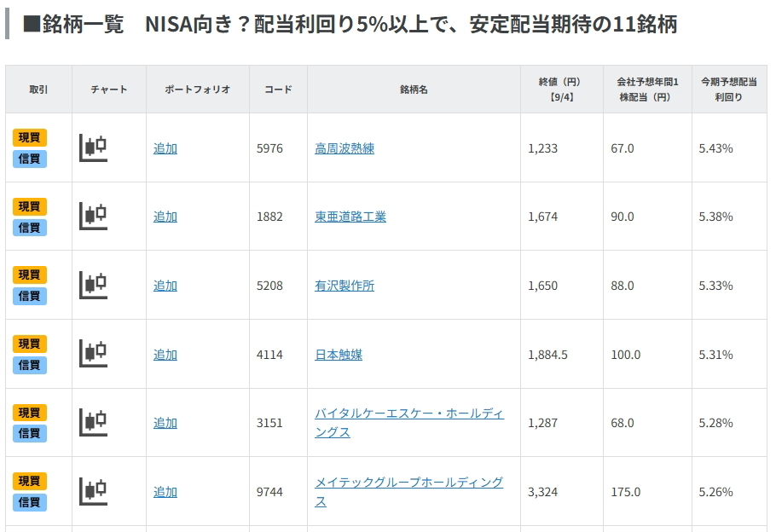Image resolution: width=776 pixels, height=532 pixels.
Task: Select the 銘柄名 column header
Action: coord(414,90)
